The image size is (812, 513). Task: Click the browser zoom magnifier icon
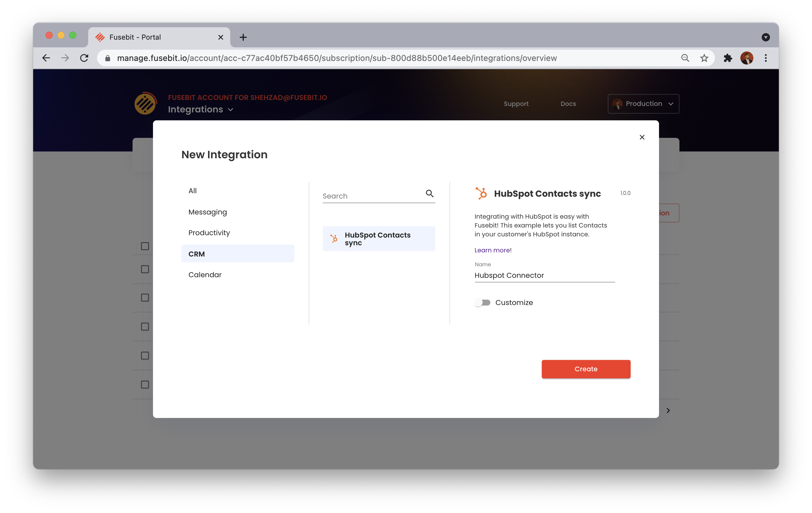pyautogui.click(x=685, y=58)
